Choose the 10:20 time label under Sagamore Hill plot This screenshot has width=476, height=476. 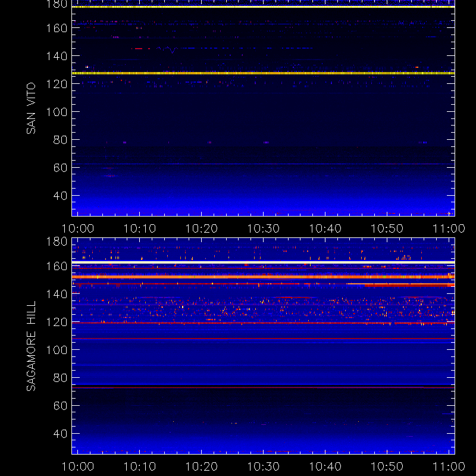point(202,466)
